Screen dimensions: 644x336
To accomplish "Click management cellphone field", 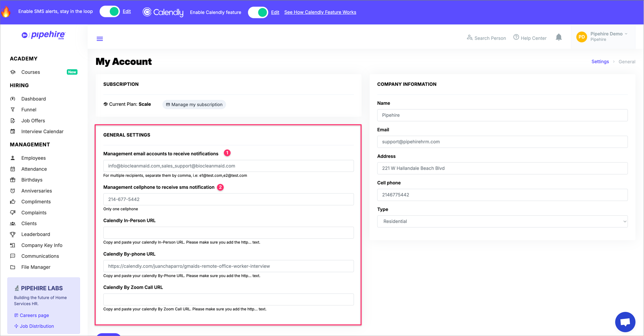I will click(x=229, y=199).
